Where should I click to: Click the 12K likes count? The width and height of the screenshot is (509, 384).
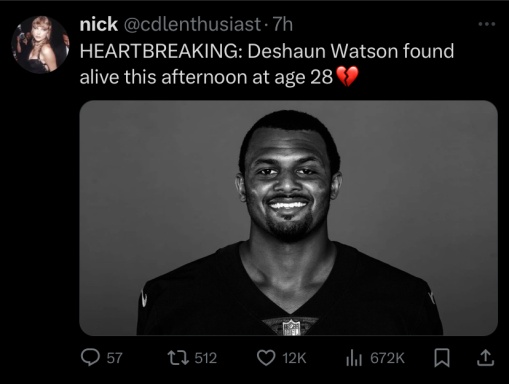tap(294, 358)
